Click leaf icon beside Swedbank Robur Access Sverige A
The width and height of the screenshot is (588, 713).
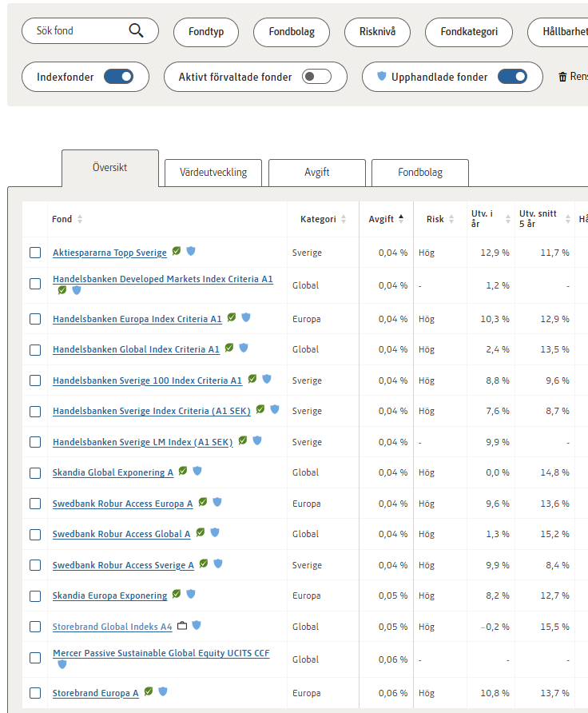point(204,564)
